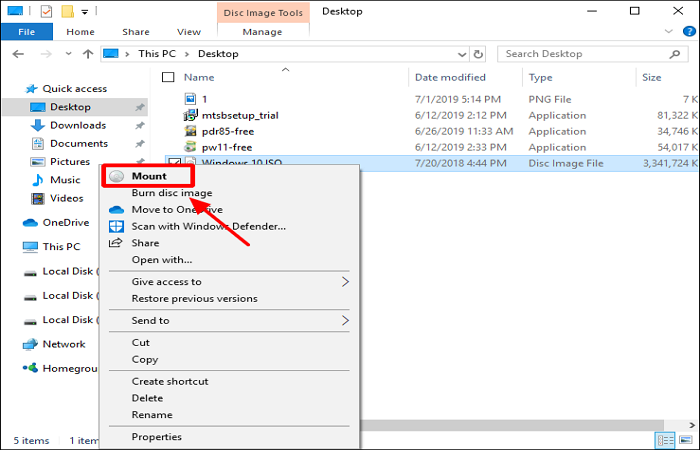The image size is (700, 450).
Task: Open the recent locations dropdown arrow
Action: point(68,54)
